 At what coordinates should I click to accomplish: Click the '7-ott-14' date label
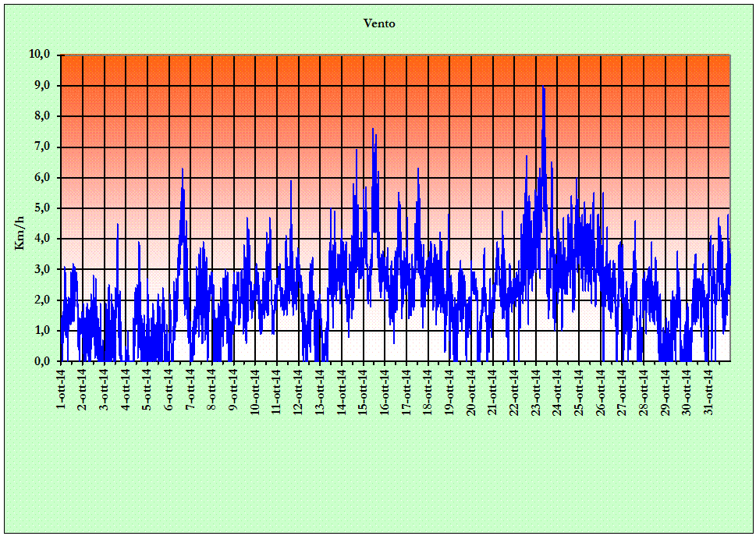point(190,389)
